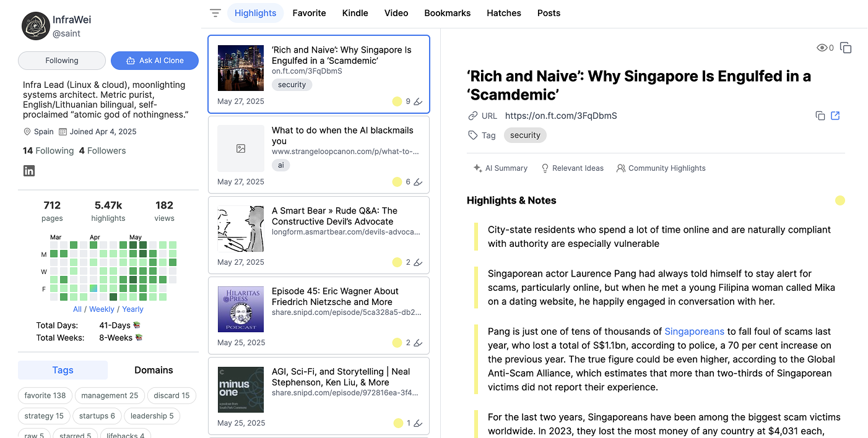Viewport: 868px width, 438px height.
Task: Click the views eye icon in article header
Action: 822,48
